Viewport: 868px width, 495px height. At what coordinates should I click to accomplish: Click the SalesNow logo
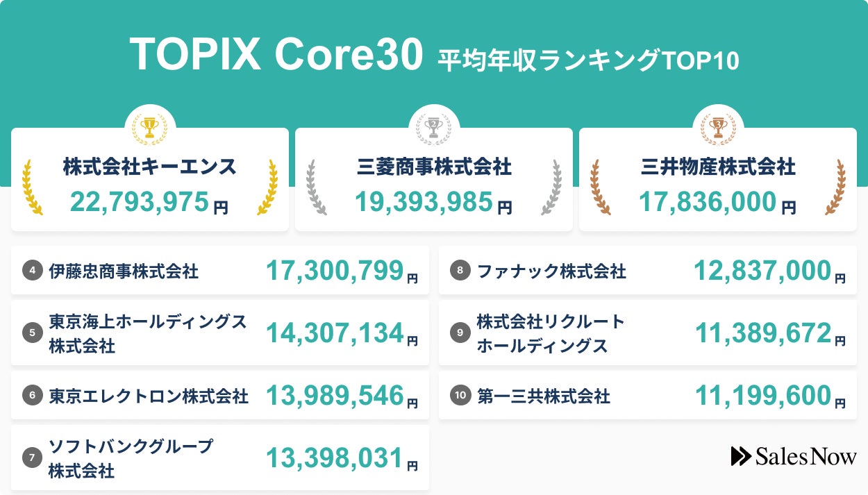[794, 456]
